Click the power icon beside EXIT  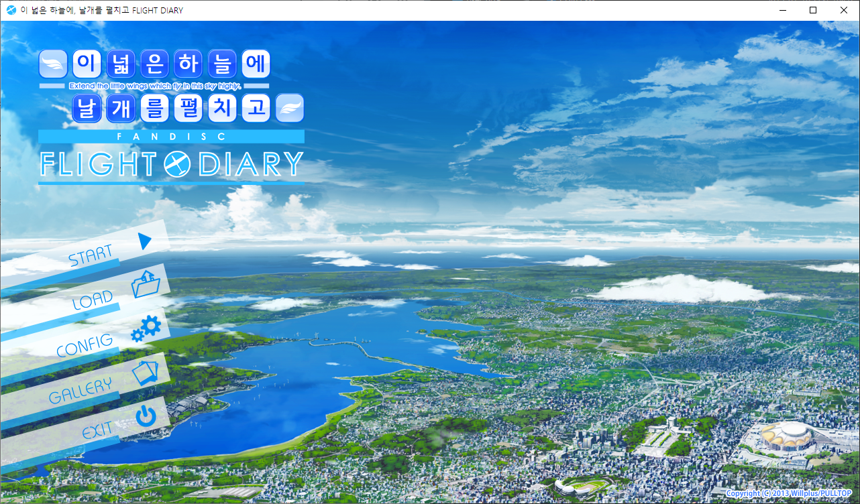[146, 416]
